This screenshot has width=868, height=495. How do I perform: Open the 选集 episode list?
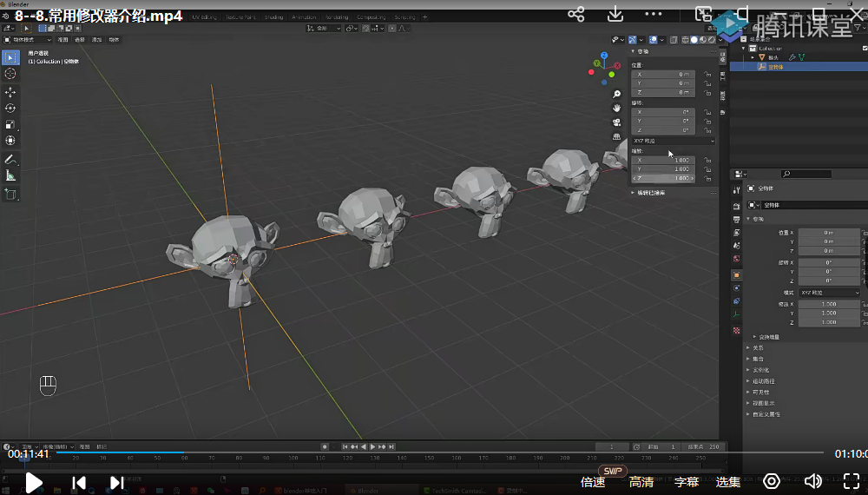tap(728, 482)
